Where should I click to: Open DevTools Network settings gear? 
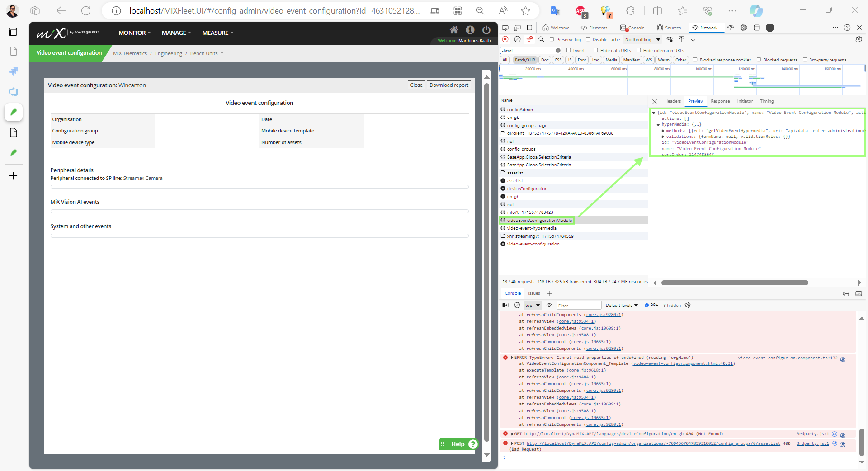(858, 39)
